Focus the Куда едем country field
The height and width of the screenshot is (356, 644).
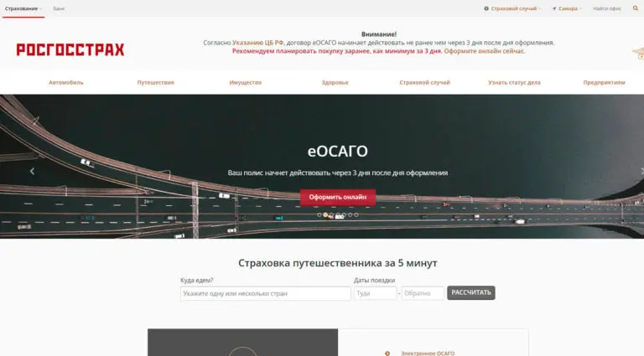[265, 294]
